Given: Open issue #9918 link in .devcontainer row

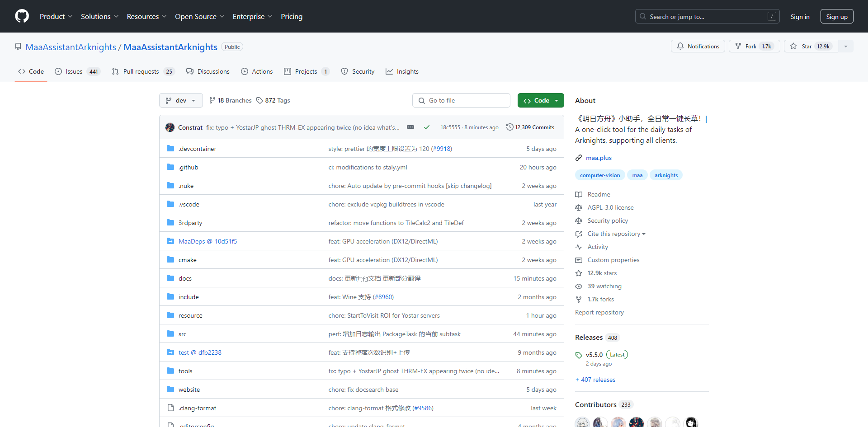Looking at the screenshot, I should click(442, 149).
